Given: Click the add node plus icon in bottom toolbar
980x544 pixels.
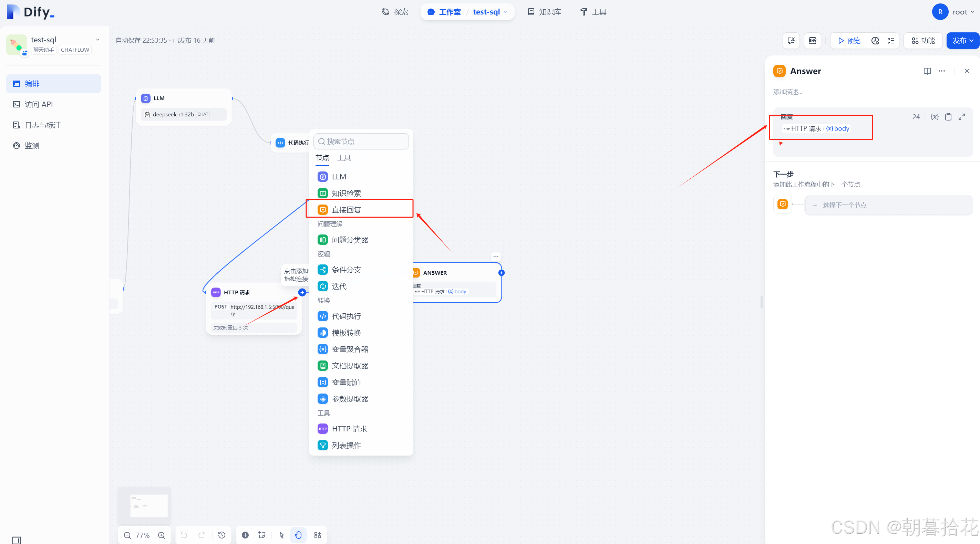Looking at the screenshot, I should click(x=245, y=535).
